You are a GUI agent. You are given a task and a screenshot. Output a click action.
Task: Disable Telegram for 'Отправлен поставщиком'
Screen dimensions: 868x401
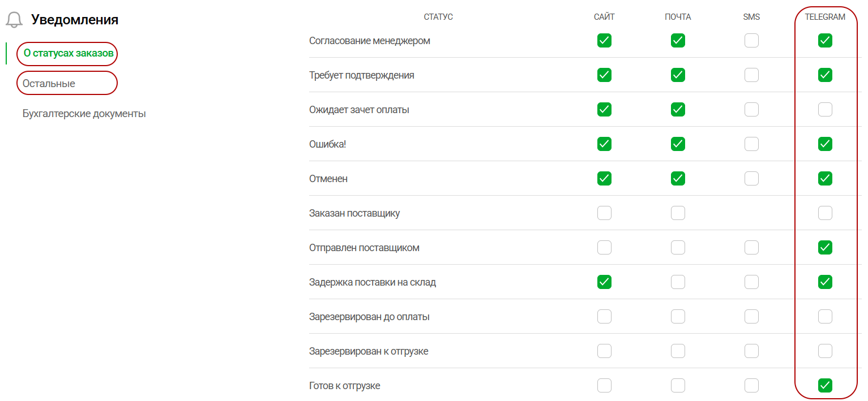coord(825,248)
